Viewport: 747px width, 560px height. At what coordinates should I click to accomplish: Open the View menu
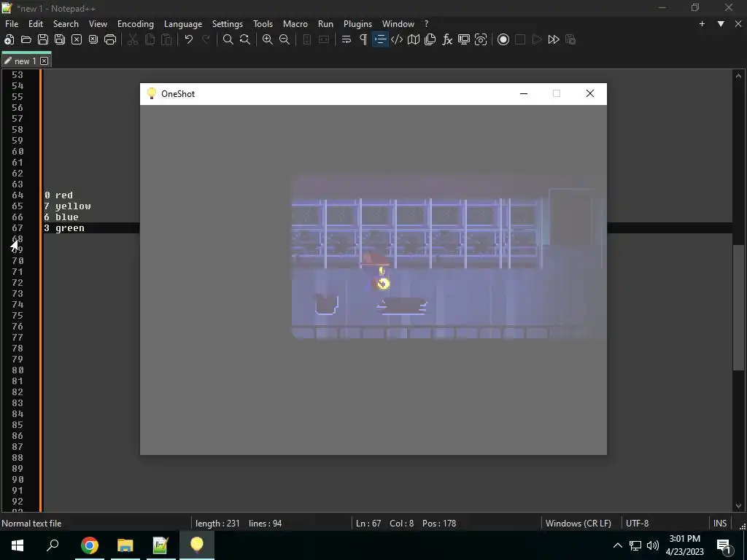click(98, 24)
